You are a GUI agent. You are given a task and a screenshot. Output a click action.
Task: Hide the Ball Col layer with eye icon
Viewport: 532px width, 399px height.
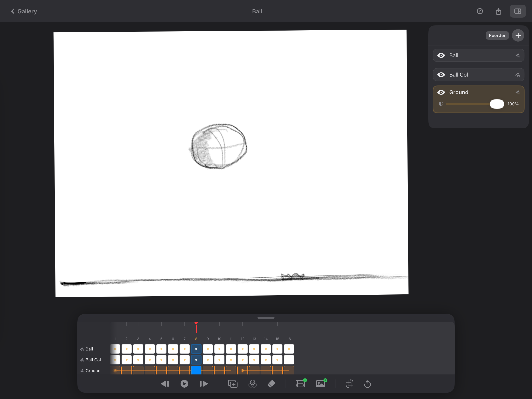tap(441, 75)
